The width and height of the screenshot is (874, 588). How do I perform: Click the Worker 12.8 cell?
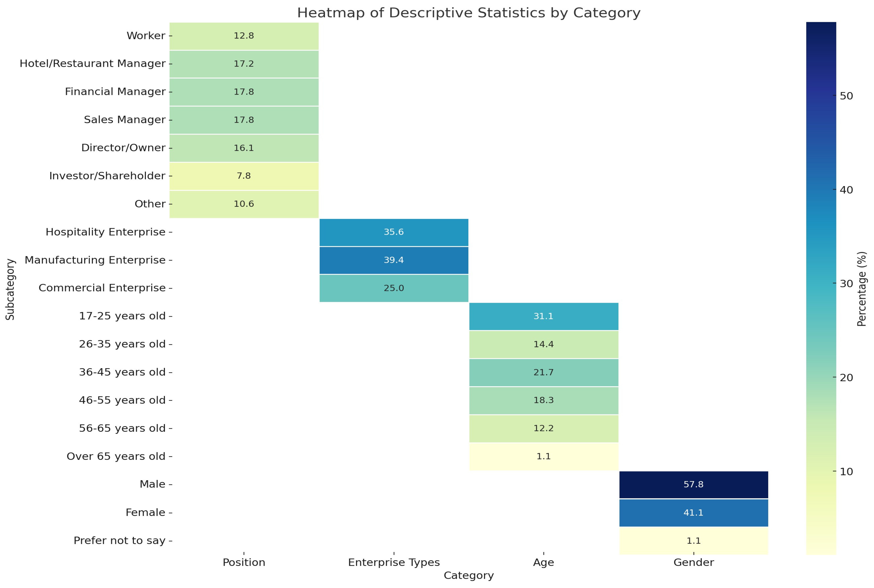point(244,36)
